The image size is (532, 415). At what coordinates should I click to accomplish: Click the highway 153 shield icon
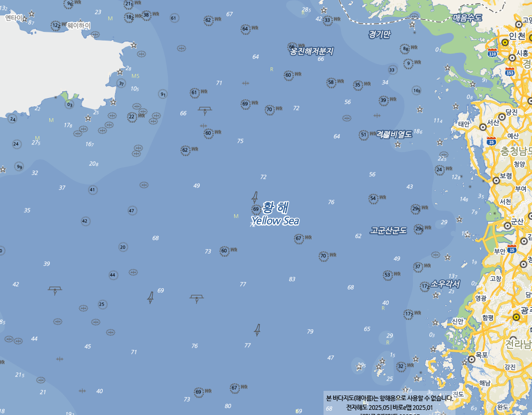click(509, 71)
